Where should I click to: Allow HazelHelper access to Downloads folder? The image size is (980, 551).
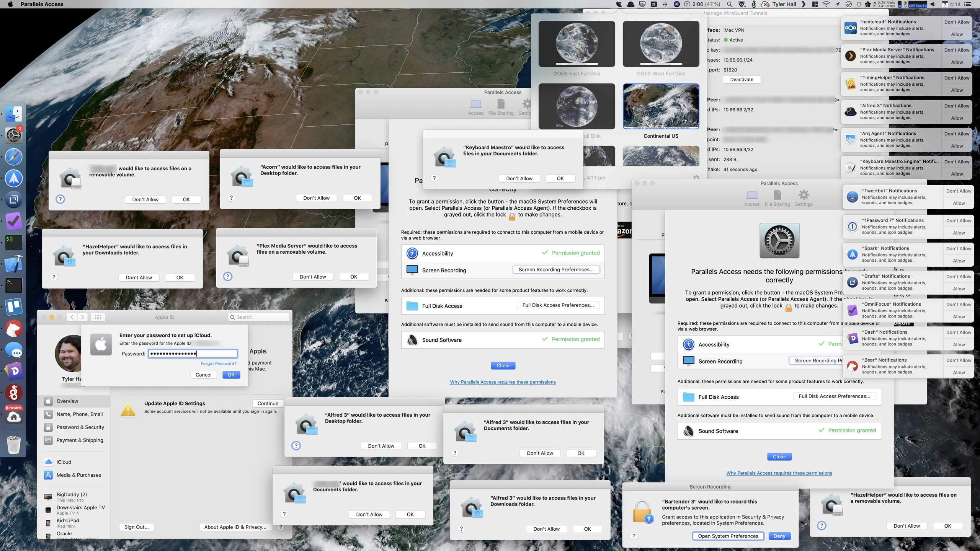[x=180, y=277]
